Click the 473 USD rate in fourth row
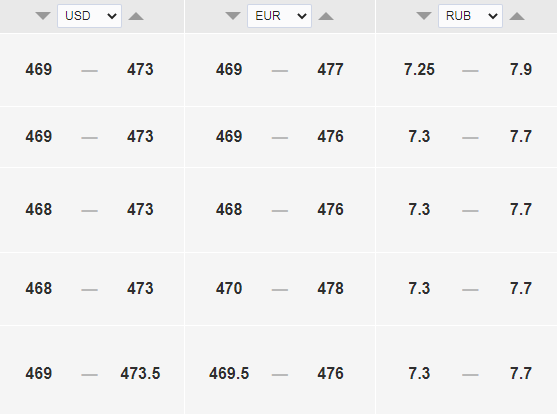 pos(140,288)
